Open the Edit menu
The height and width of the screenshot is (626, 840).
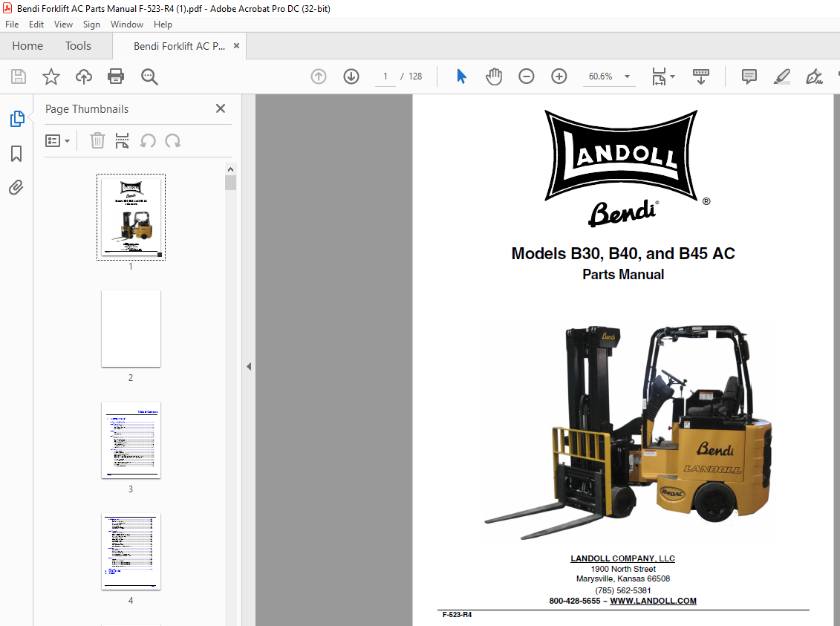click(36, 24)
